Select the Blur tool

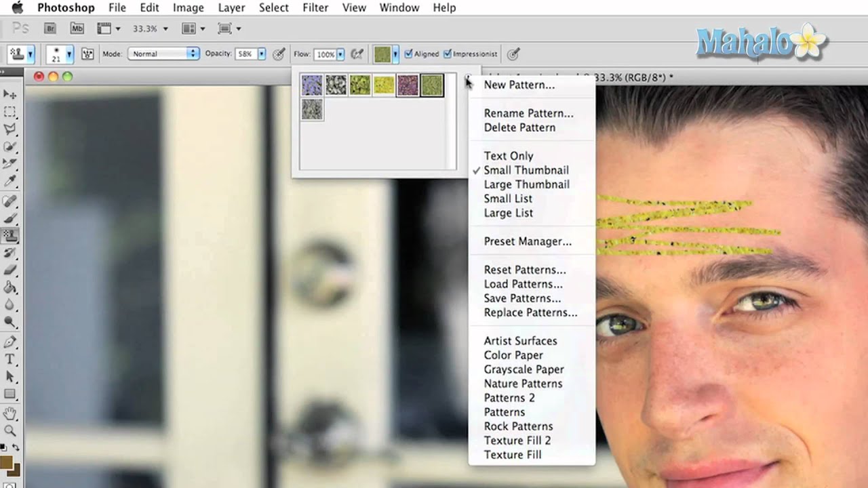click(x=10, y=304)
